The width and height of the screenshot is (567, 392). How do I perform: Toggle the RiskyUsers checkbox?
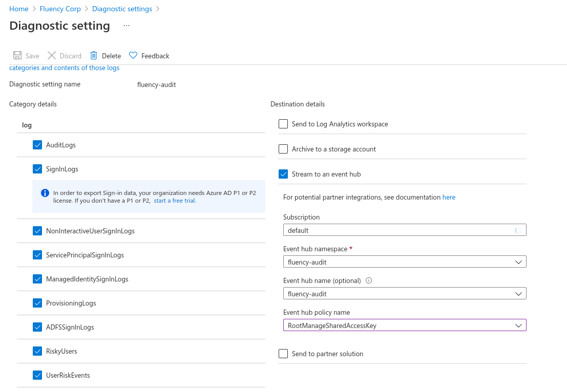pos(37,351)
